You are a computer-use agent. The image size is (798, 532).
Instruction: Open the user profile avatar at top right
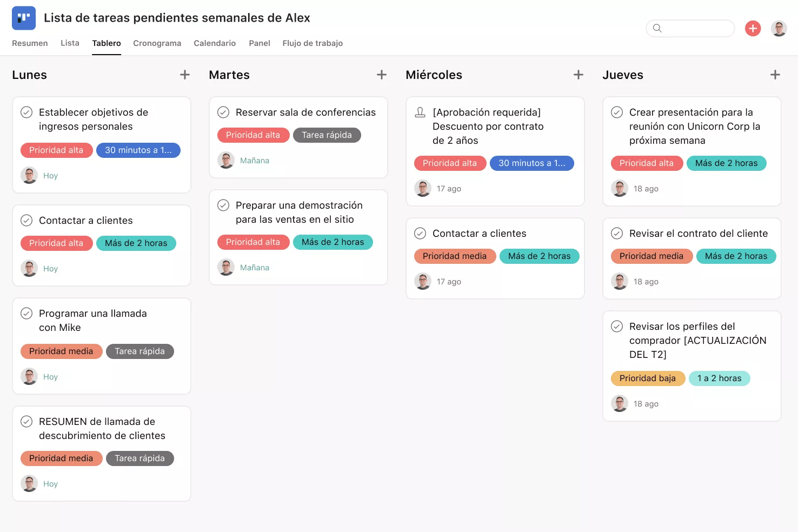[779, 28]
